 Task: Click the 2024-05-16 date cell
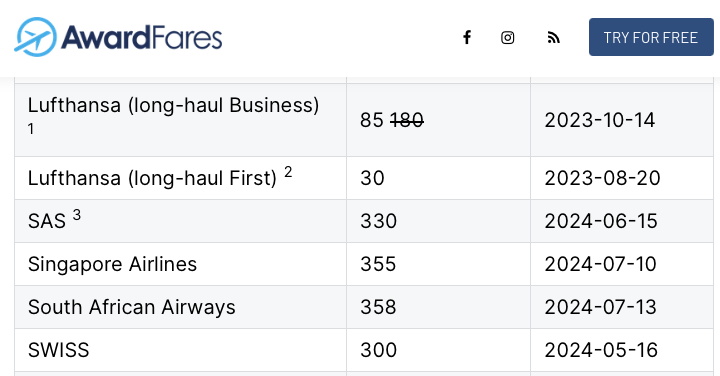point(622,350)
